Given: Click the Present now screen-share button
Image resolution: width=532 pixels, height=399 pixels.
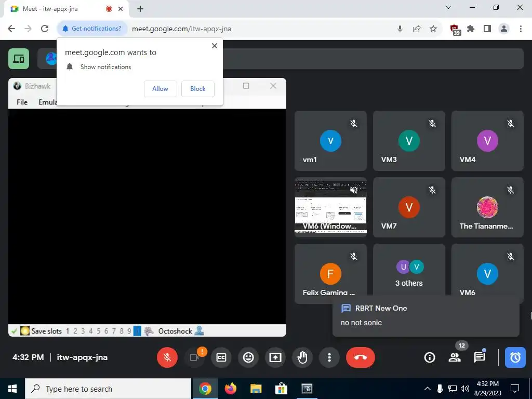Looking at the screenshot, I should [x=275, y=357].
